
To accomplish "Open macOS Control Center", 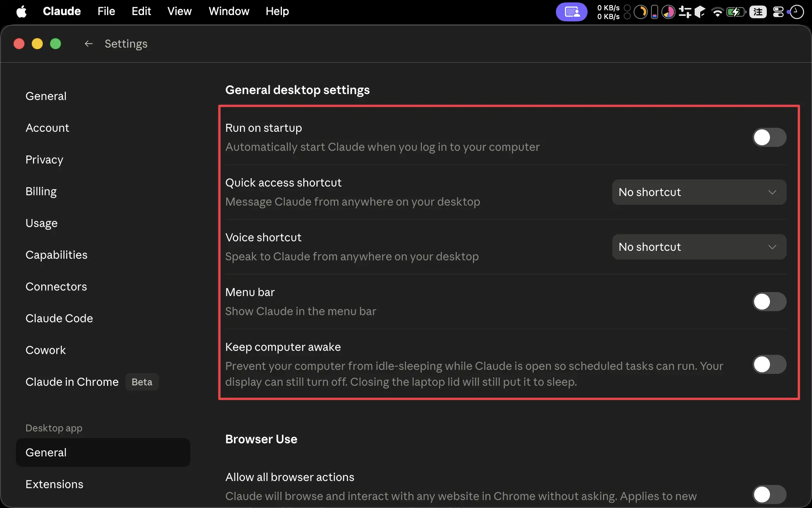I will (778, 12).
